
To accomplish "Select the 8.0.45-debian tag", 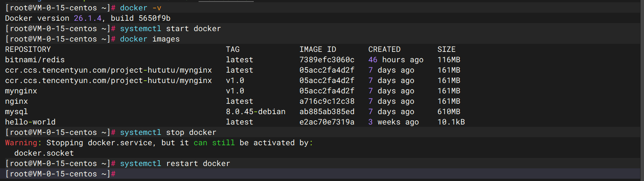I will tap(256, 111).
